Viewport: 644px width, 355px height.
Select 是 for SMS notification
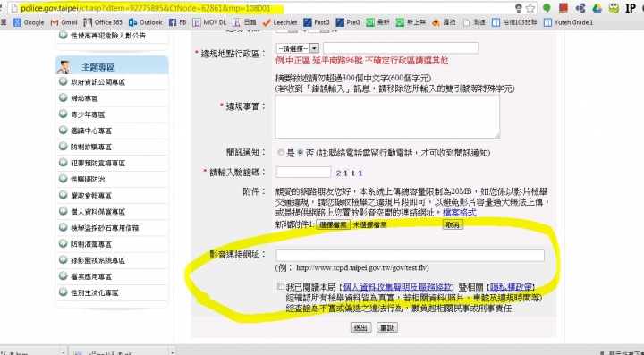pyautogui.click(x=281, y=153)
